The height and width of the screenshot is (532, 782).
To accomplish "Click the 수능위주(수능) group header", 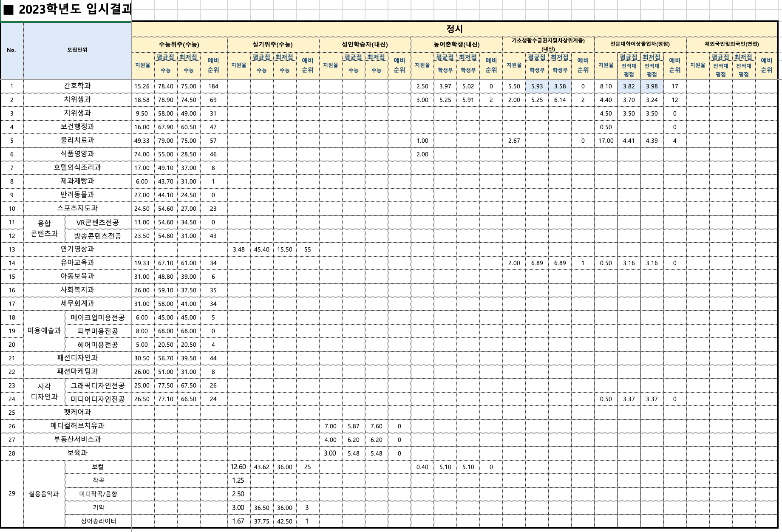I will pos(179,44).
